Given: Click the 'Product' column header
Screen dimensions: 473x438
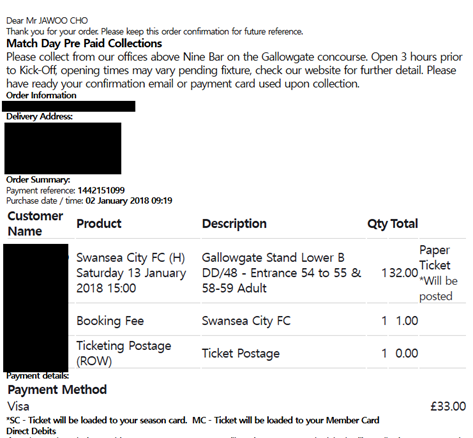Looking at the screenshot, I should tap(99, 224).
